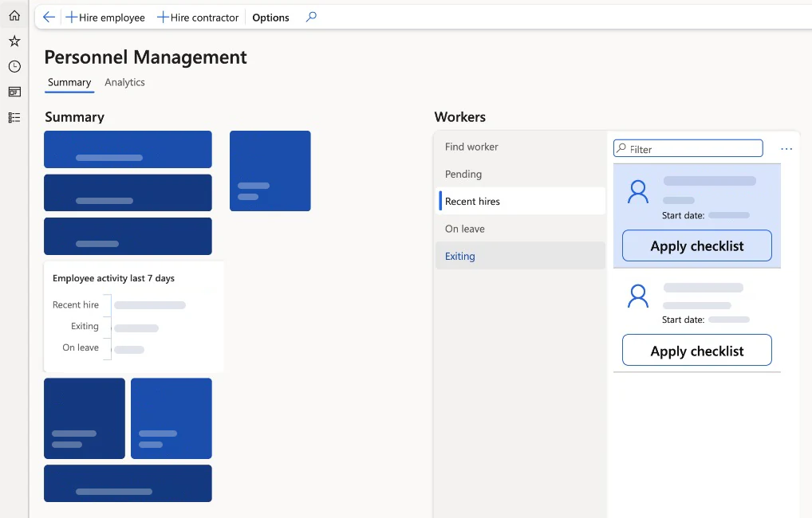Open the Home icon in sidebar

click(x=14, y=15)
